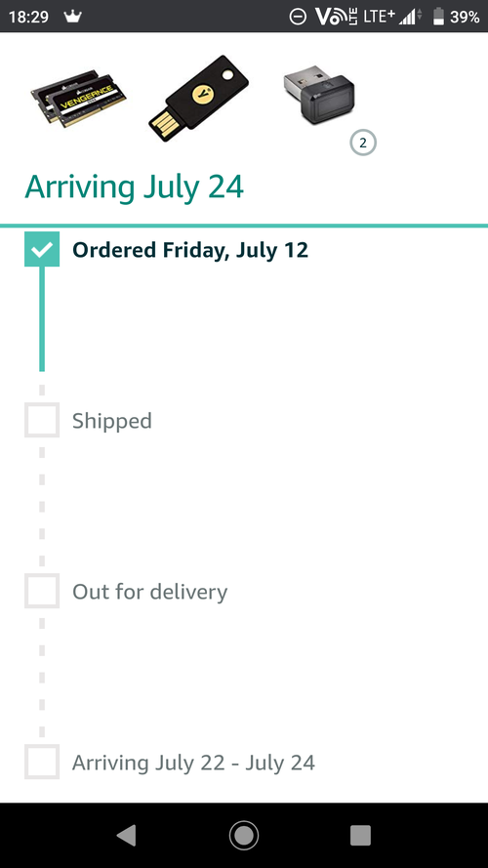Screen dimensions: 488x868
Task: Tap the status bar clock showing 18:29
Action: click(28, 18)
